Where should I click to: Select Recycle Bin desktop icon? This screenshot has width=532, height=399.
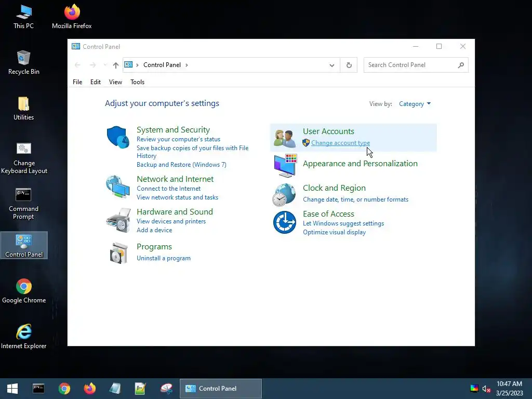tap(23, 63)
